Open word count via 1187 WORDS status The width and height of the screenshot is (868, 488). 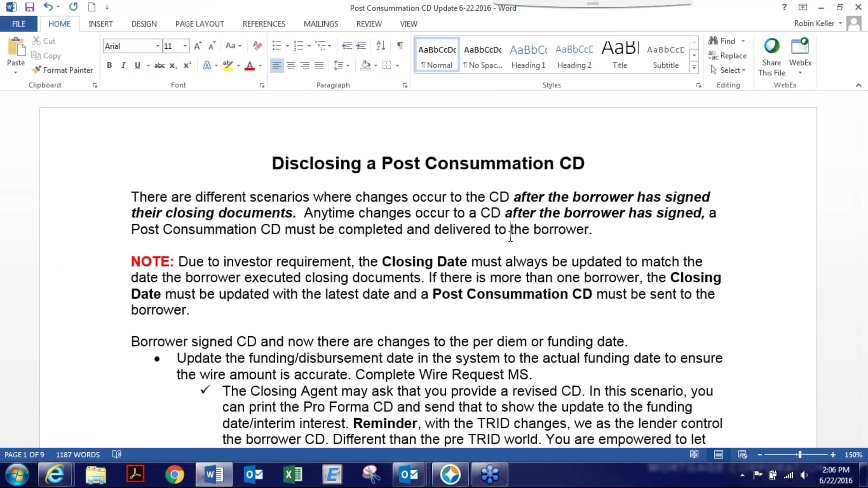click(x=77, y=454)
